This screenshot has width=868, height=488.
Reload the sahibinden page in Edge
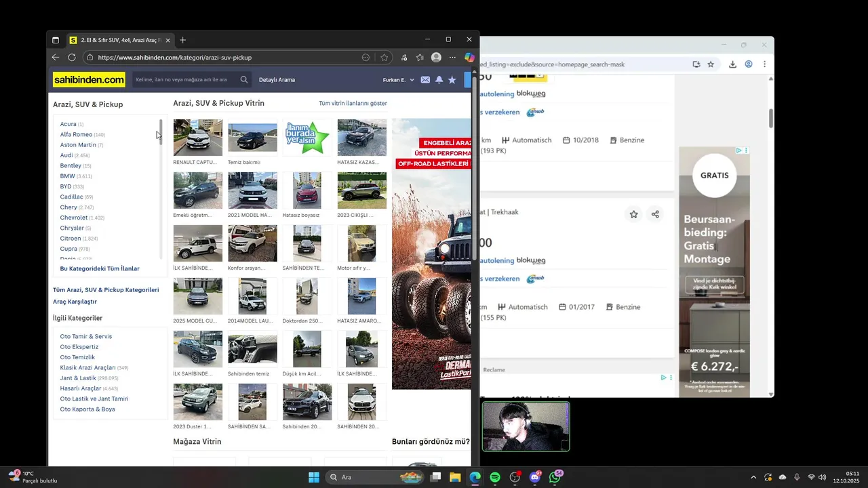[72, 58]
